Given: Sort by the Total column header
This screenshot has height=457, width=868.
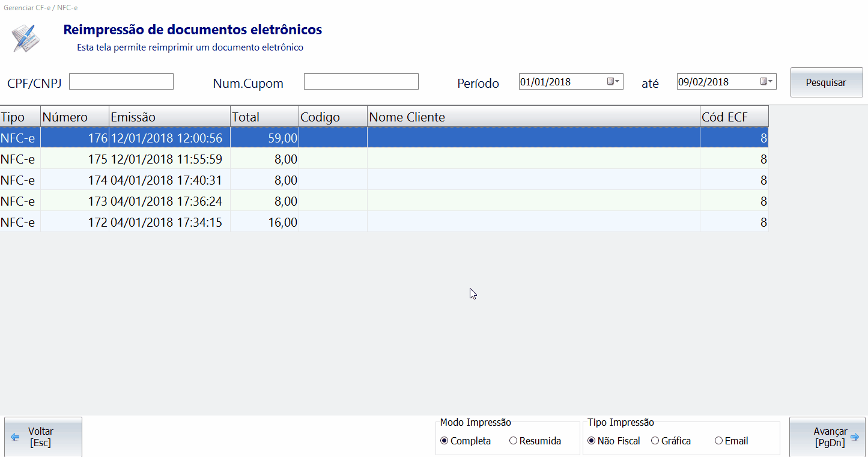Looking at the screenshot, I should [x=264, y=117].
